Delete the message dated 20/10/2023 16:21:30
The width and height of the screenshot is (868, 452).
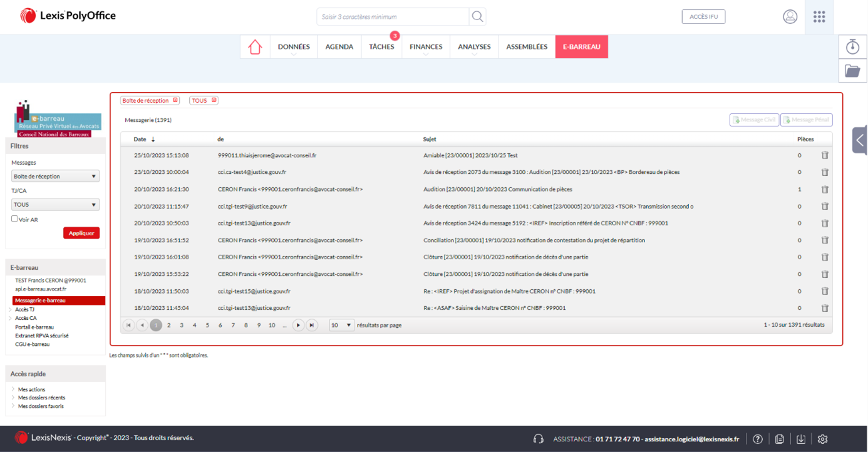825,189
